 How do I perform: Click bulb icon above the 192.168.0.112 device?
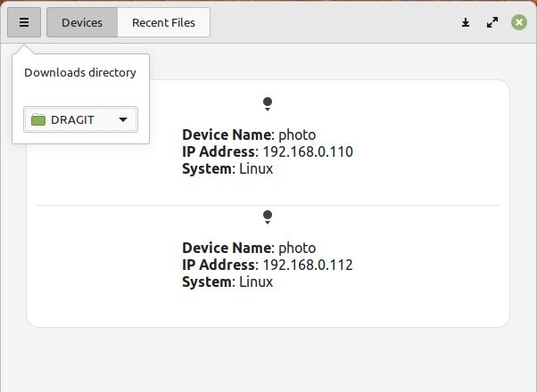[267, 216]
